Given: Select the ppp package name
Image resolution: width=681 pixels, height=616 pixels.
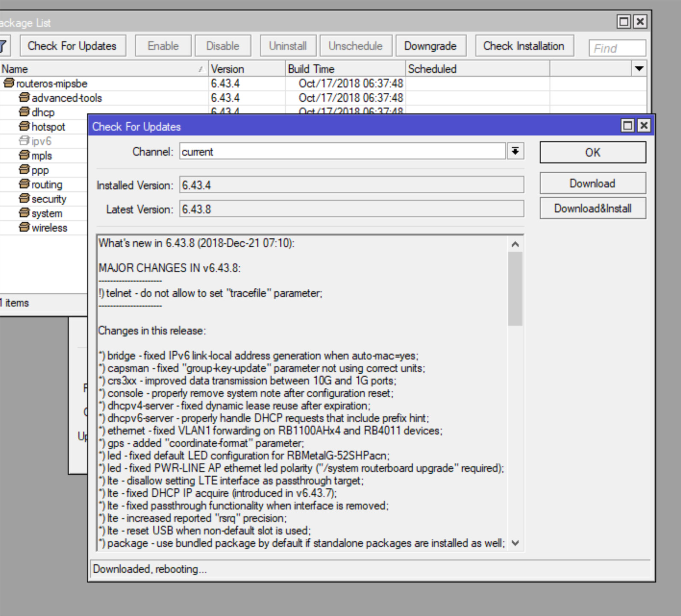Looking at the screenshot, I should click(x=40, y=170).
